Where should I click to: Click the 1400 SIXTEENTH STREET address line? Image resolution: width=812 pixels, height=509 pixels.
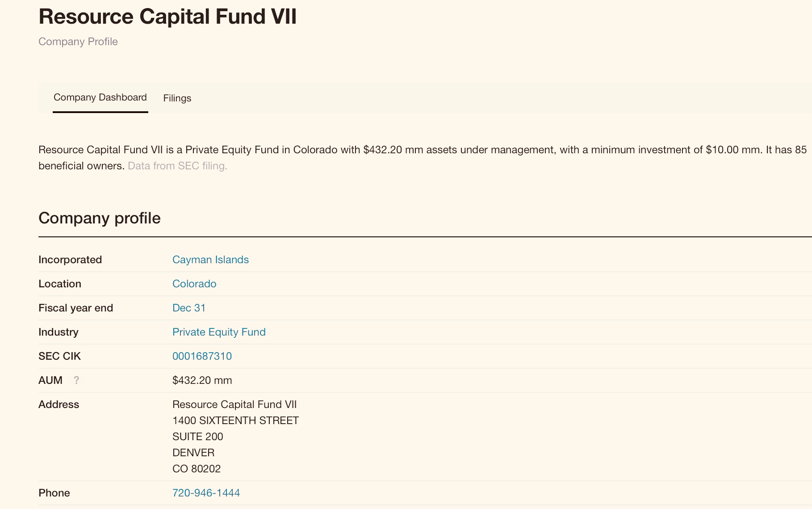(x=235, y=421)
